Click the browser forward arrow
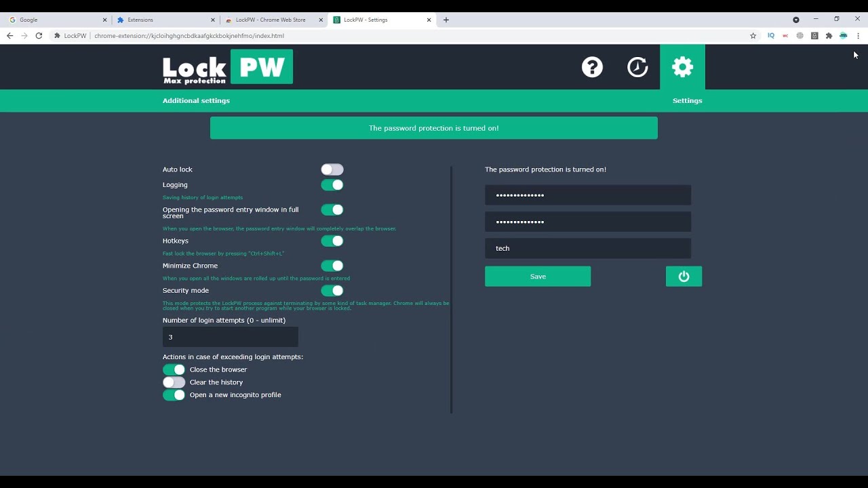This screenshot has width=868, height=488. (24, 36)
